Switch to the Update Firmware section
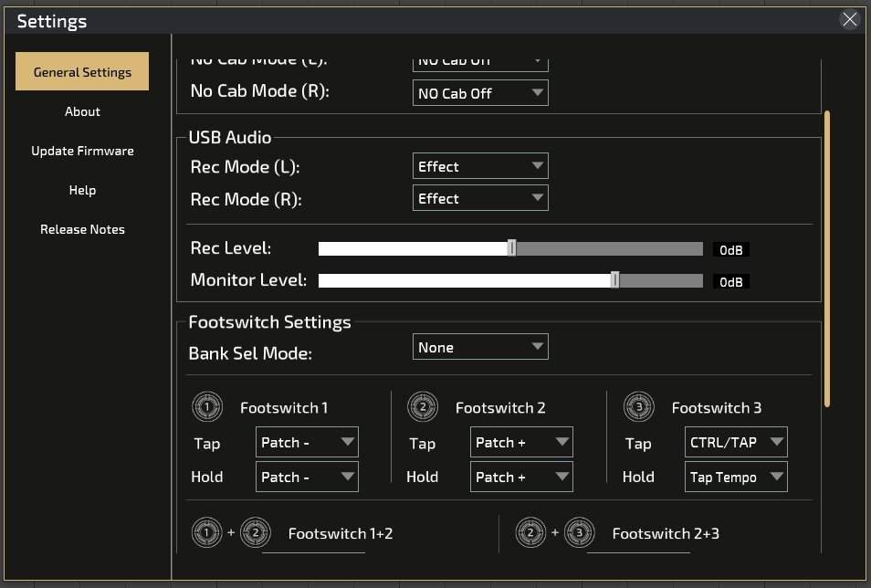This screenshot has height=588, width=871. [x=82, y=151]
